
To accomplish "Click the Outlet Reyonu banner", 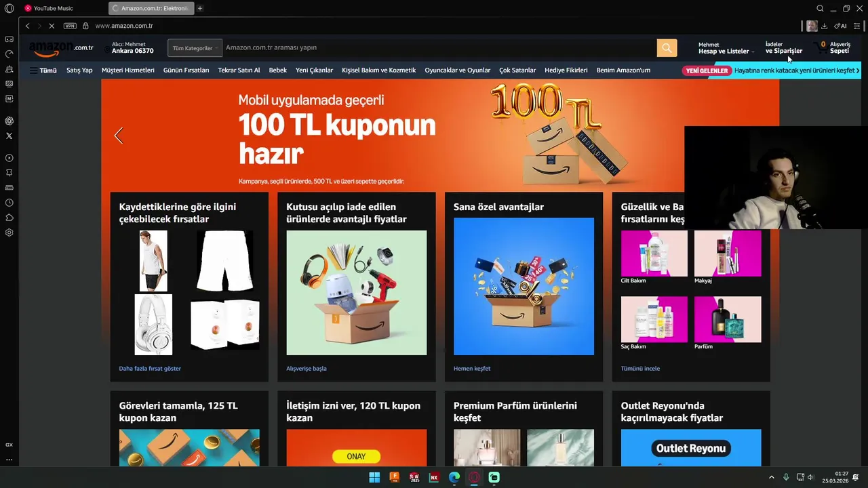I will coord(691,448).
